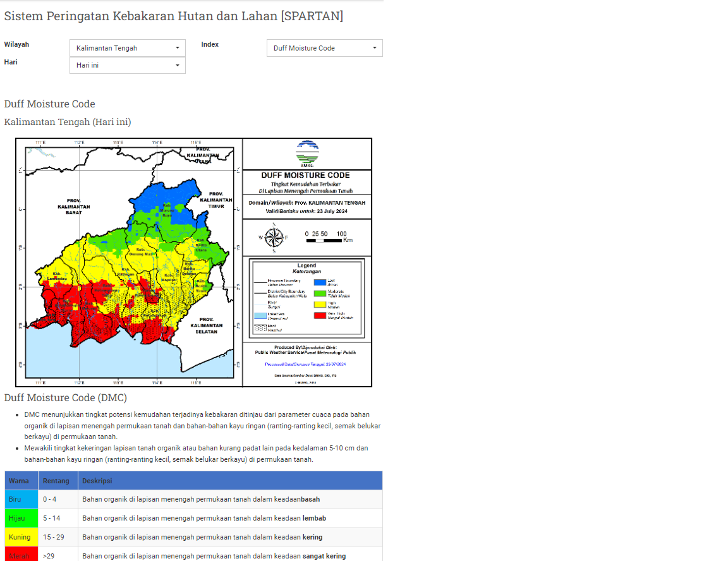Click the 'Duff Moisture Code (DMC)' heading

coord(66,397)
